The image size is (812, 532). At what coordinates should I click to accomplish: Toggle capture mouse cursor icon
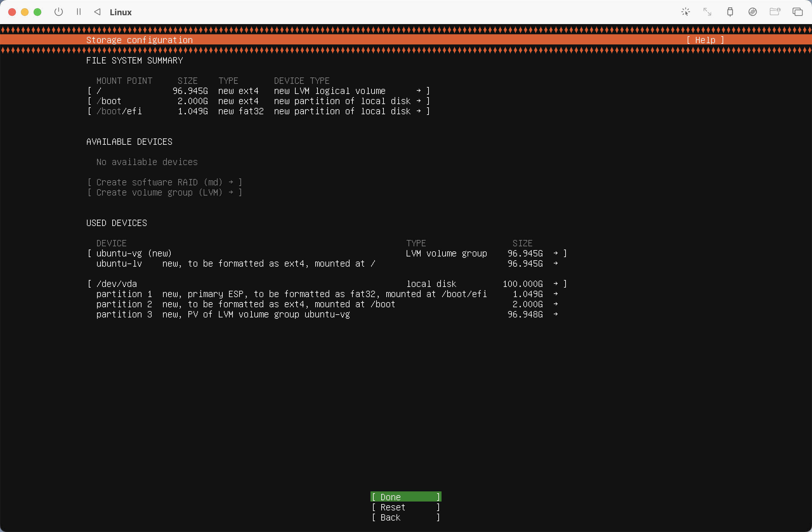pyautogui.click(x=685, y=12)
